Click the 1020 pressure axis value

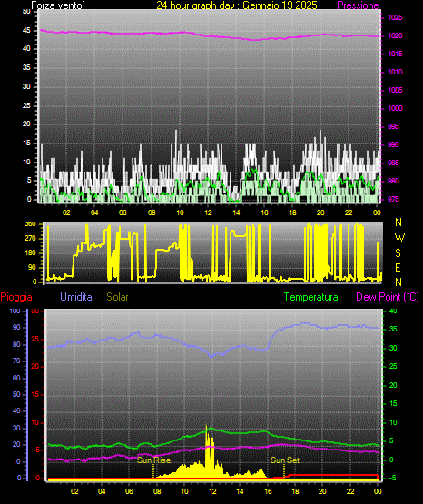(395, 35)
